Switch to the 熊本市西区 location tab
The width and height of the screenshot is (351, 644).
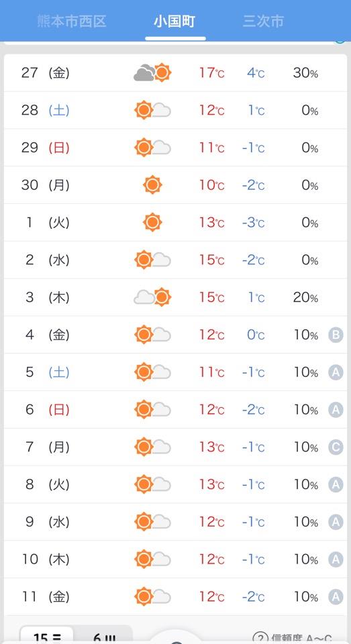point(72,21)
